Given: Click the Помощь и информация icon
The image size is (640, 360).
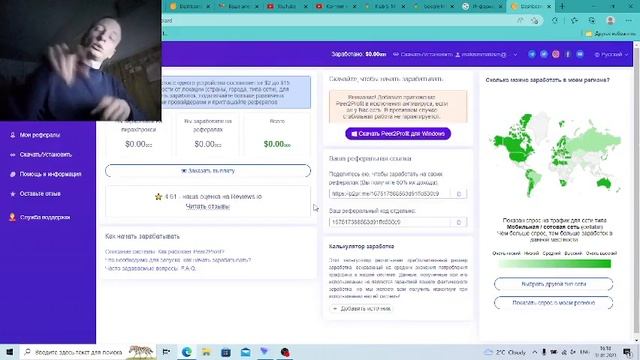Looking at the screenshot, I should [13, 174].
